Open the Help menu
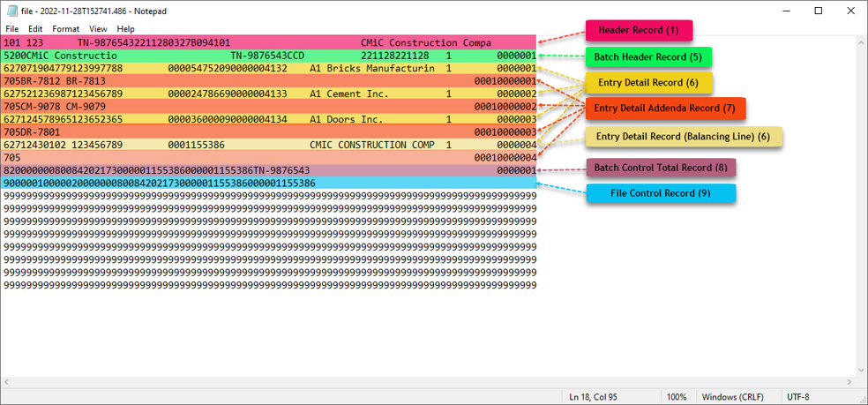The height and width of the screenshot is (405, 868). [x=125, y=29]
